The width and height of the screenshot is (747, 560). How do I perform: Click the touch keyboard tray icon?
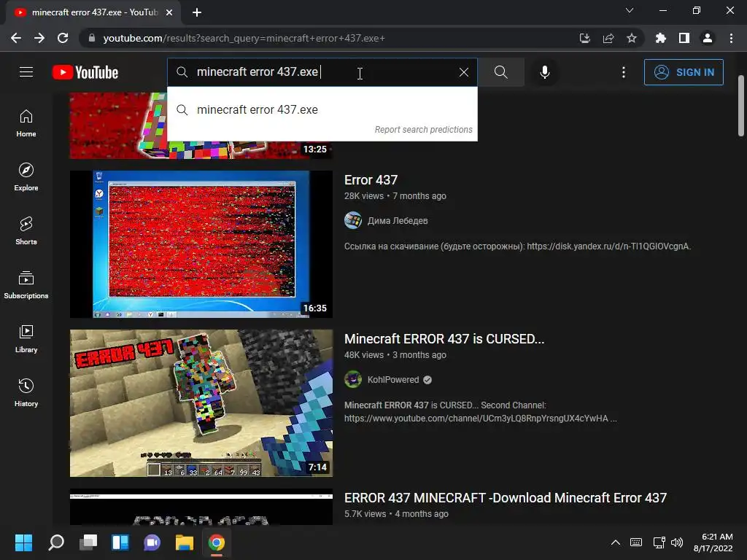click(x=636, y=542)
